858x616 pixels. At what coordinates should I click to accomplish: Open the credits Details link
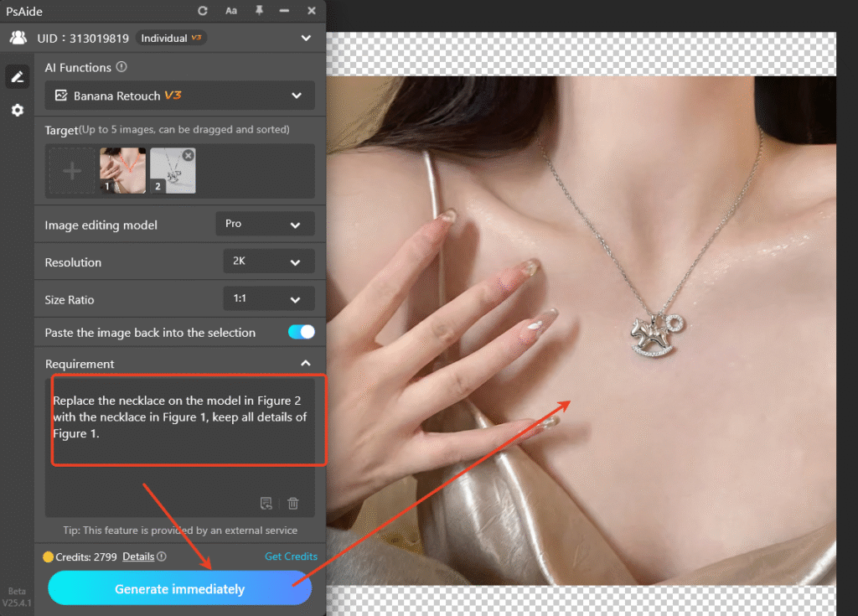click(x=138, y=556)
